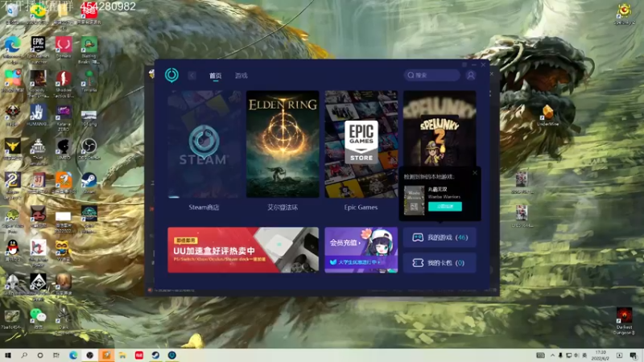The width and height of the screenshot is (644, 362).
Task: Open File Explorer from taskbar
Action: 122,355
